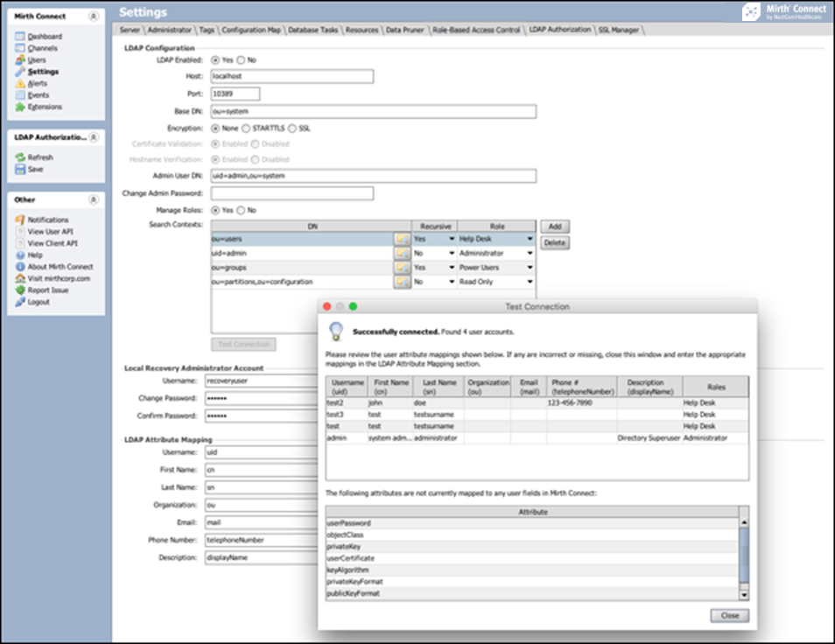
Task: Click Add button for search contexts
Action: (x=553, y=226)
